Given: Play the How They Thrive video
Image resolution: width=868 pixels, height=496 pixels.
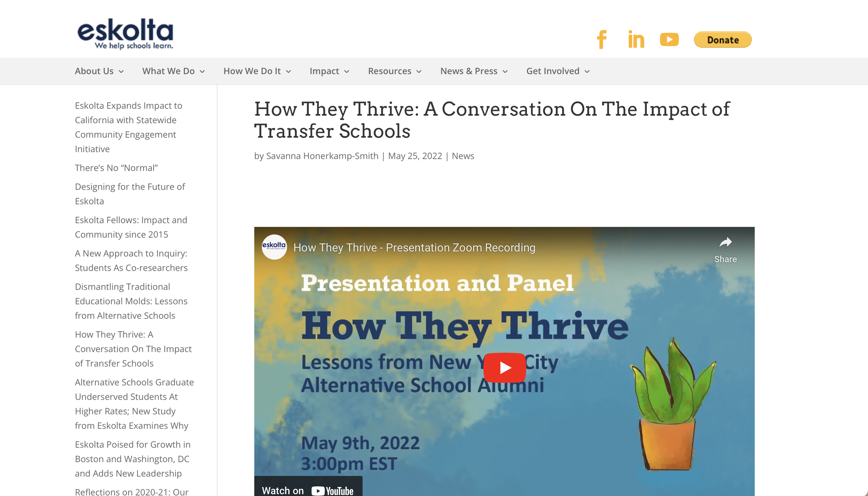Looking at the screenshot, I should click(504, 367).
